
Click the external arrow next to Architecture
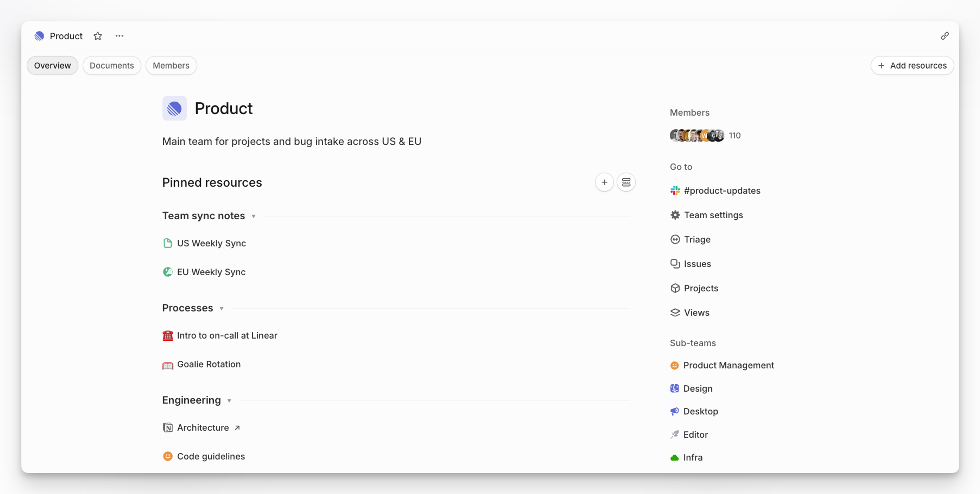(x=237, y=428)
